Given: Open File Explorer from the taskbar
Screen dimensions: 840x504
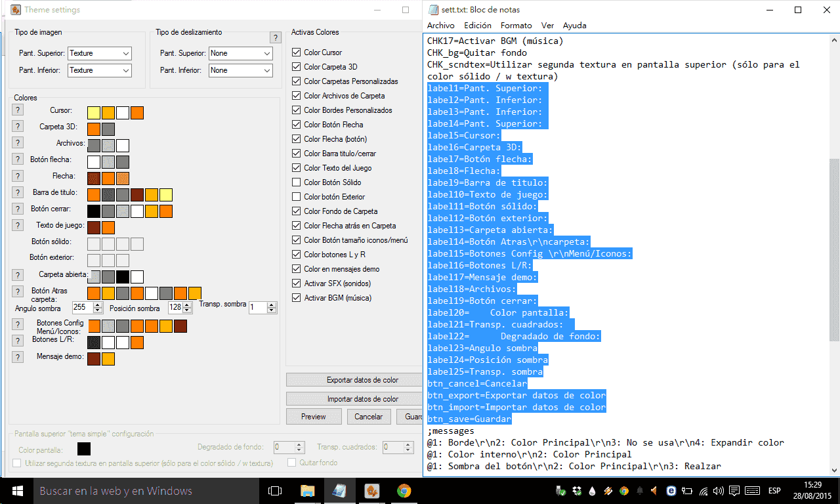Looking at the screenshot, I should click(307, 491).
